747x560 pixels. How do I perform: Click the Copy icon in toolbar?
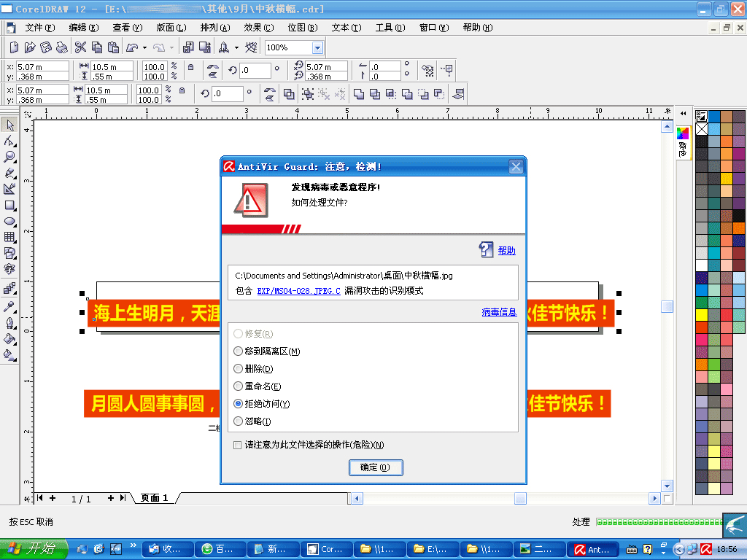pyautogui.click(x=97, y=47)
